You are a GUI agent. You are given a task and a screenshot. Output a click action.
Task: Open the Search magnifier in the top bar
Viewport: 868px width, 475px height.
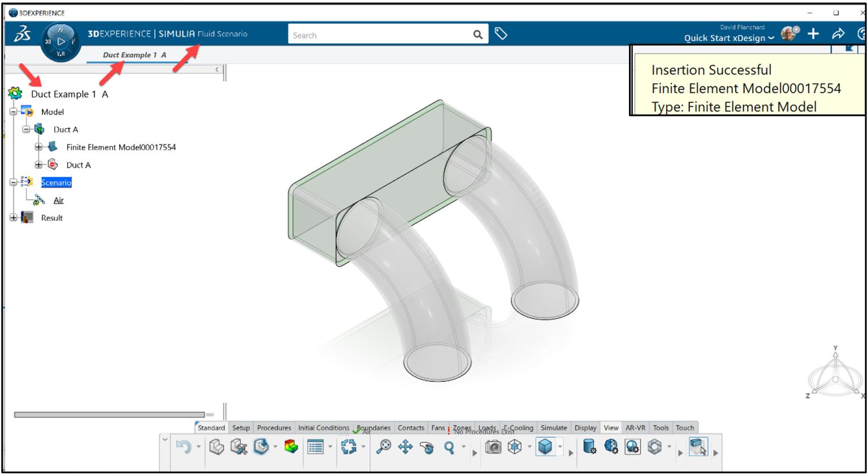click(x=476, y=34)
